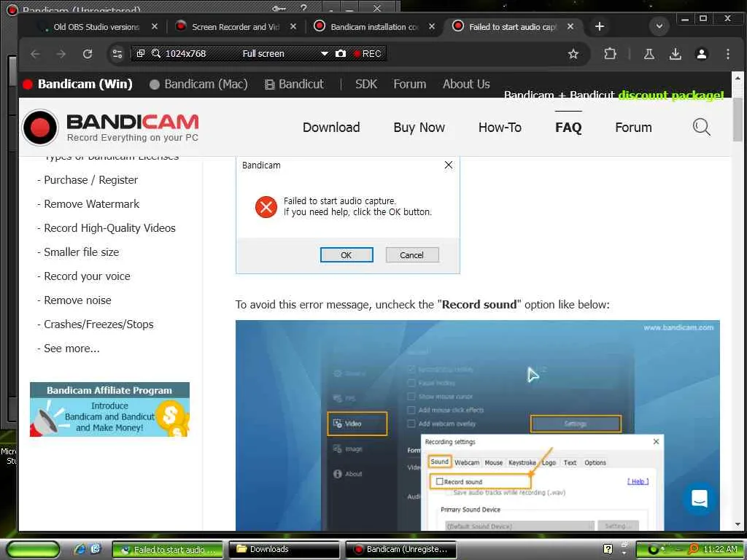Image resolution: width=747 pixels, height=560 pixels.
Task: Bookmark this page with the star icon
Action: pyautogui.click(x=573, y=54)
